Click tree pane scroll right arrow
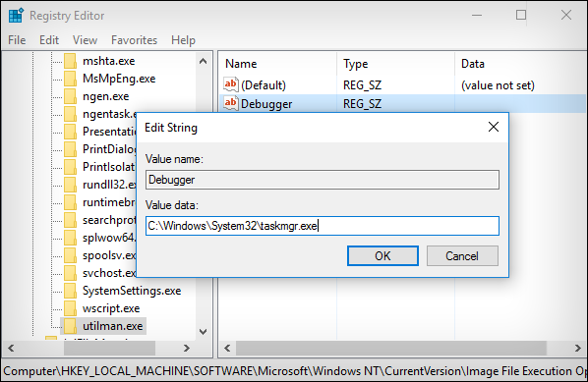The width and height of the screenshot is (588, 382). tap(187, 349)
